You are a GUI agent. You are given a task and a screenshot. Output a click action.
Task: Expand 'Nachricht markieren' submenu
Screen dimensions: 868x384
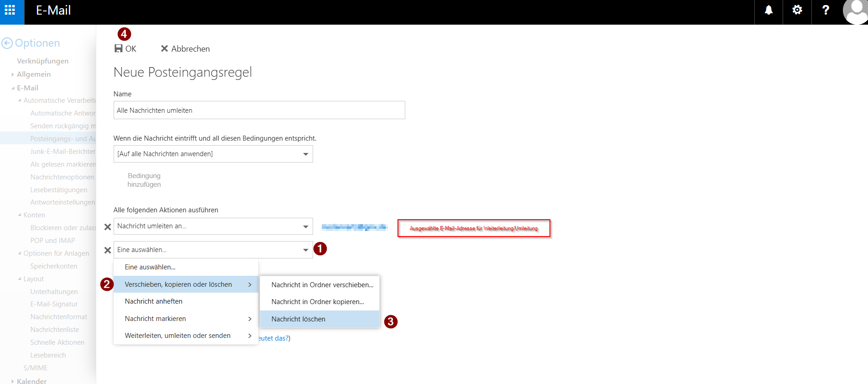[186, 319]
